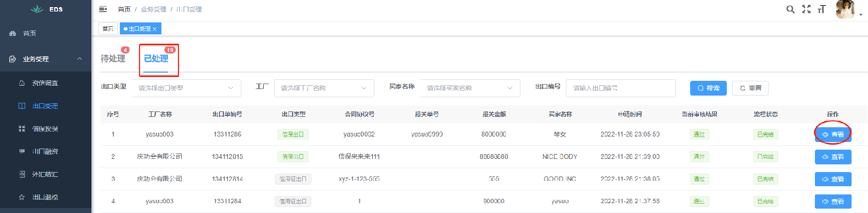Click the 首页 breadcrumb link
Image resolution: width=868 pixels, height=213 pixels.
(124, 9)
